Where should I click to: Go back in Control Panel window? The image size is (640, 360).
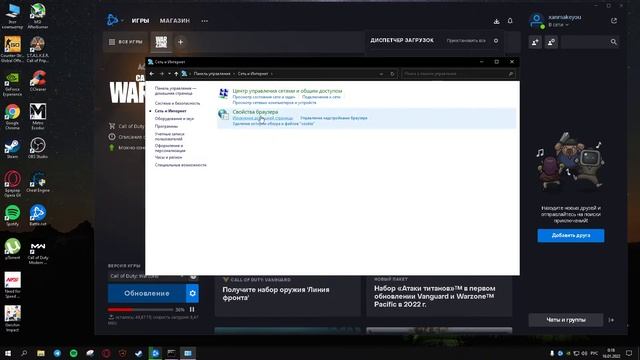click(x=152, y=74)
